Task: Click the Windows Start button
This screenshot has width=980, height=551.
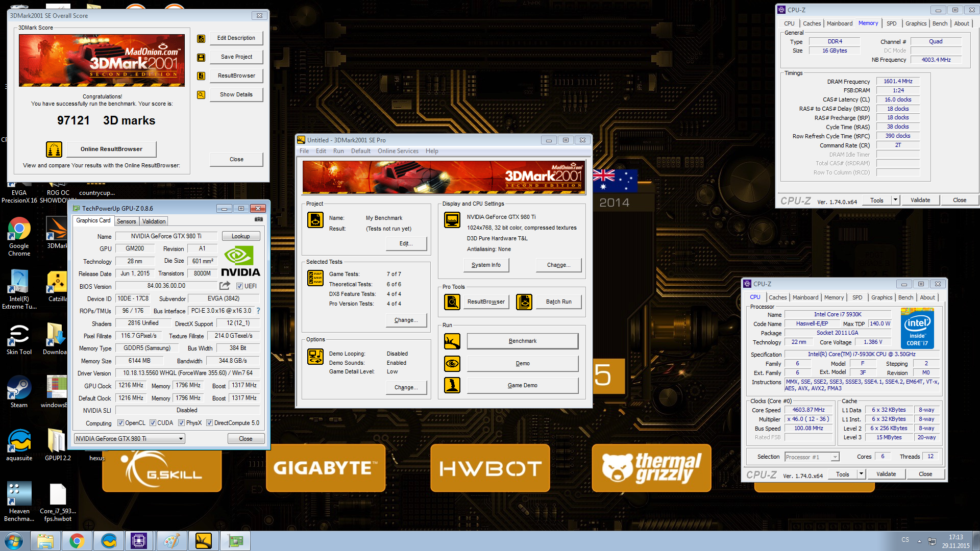Action: [14, 541]
